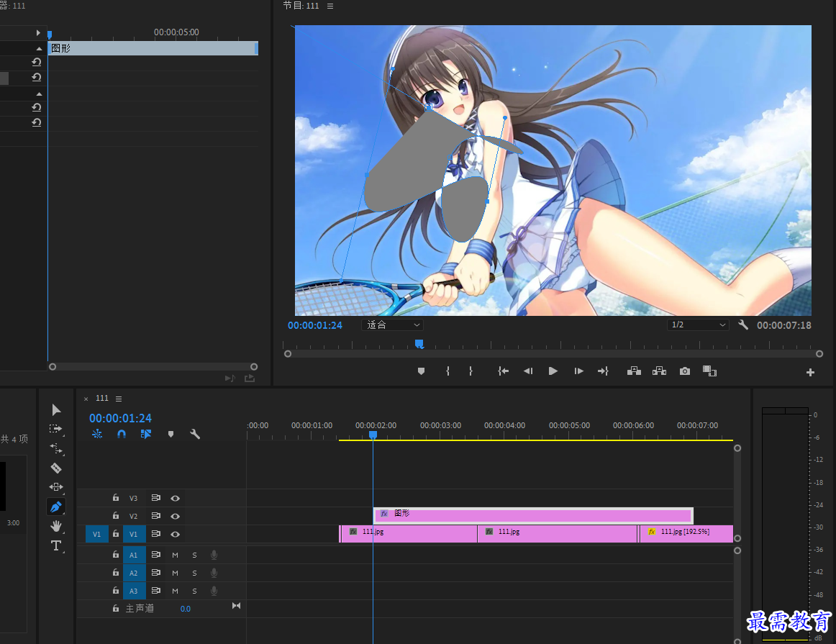Reset first effect parameter under 图形

point(36,62)
